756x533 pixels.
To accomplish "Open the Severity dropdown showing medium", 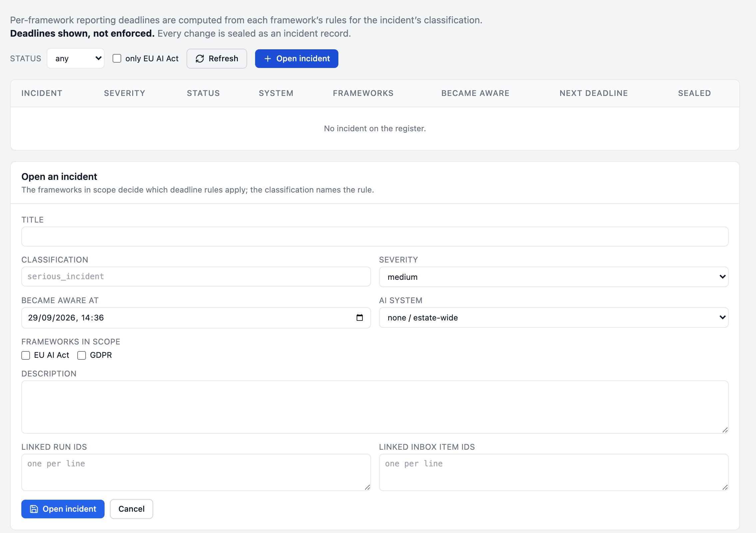I will (554, 277).
